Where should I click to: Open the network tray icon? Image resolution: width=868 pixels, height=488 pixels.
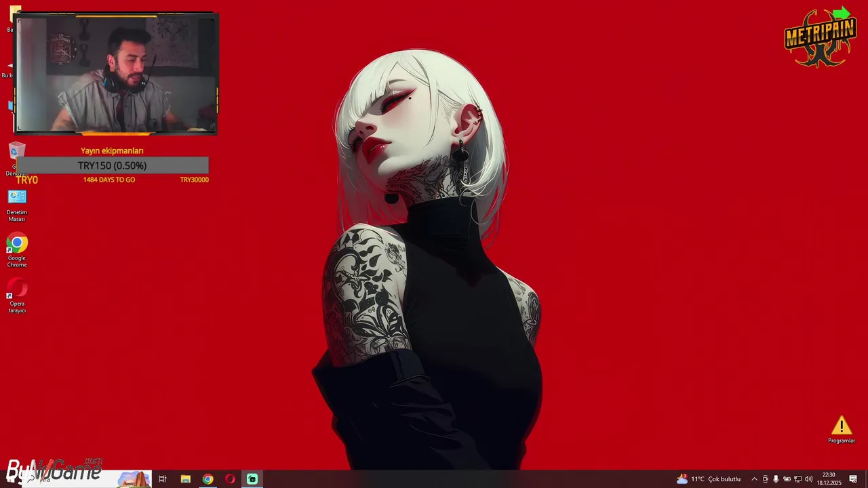click(797, 479)
